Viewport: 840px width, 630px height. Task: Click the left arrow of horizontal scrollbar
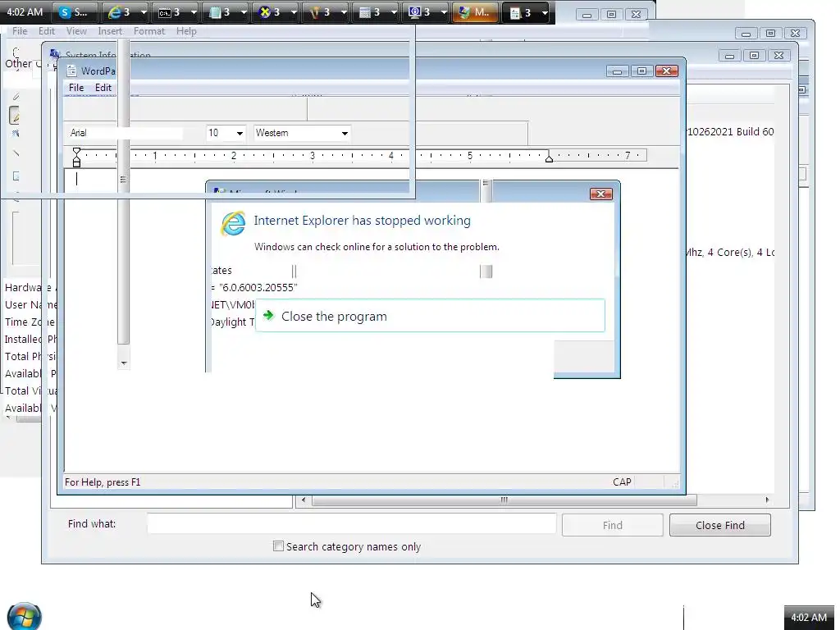[304, 500]
